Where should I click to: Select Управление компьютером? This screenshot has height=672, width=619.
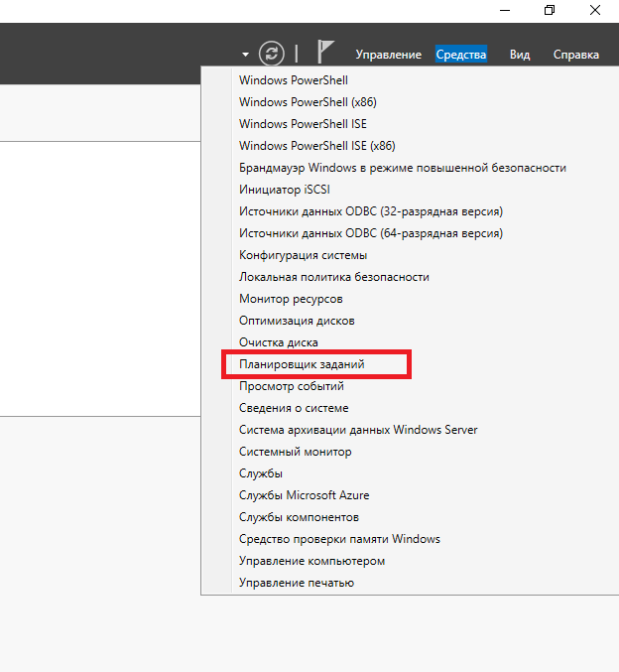[311, 561]
